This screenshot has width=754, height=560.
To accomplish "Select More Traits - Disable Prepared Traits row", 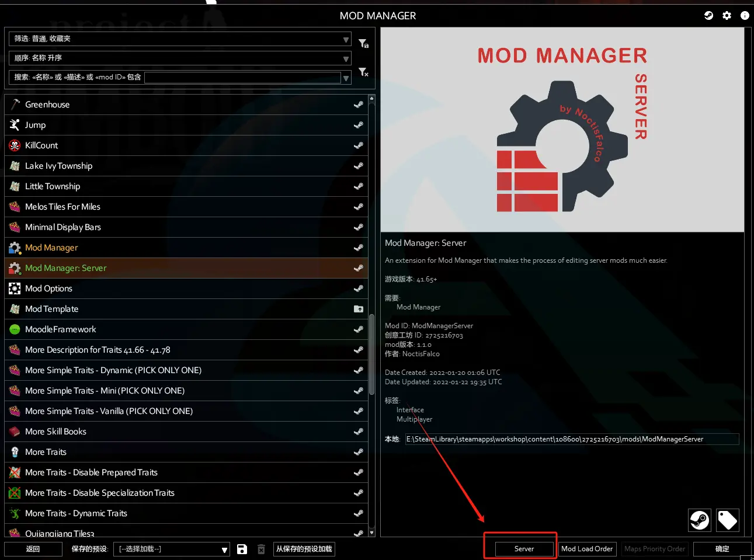I will point(186,472).
